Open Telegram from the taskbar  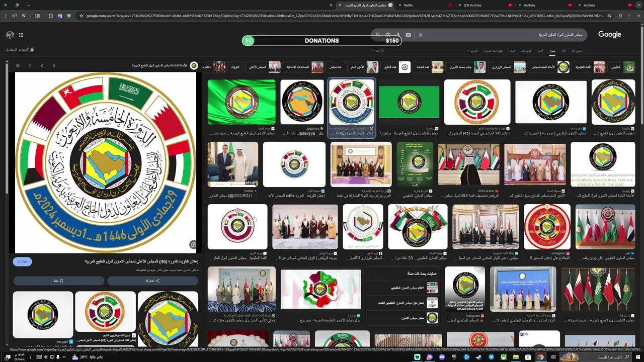[491, 357]
